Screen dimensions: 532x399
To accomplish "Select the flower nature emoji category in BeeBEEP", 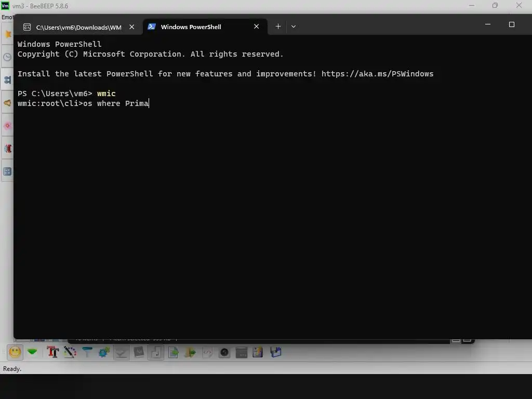I will 7,126.
